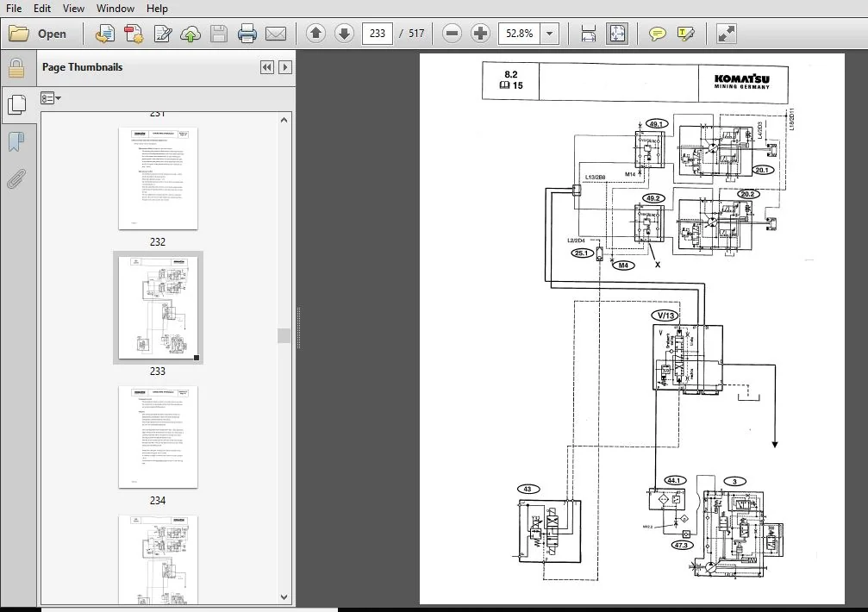Click the thumbnails scrollbar thumb

tap(284, 335)
